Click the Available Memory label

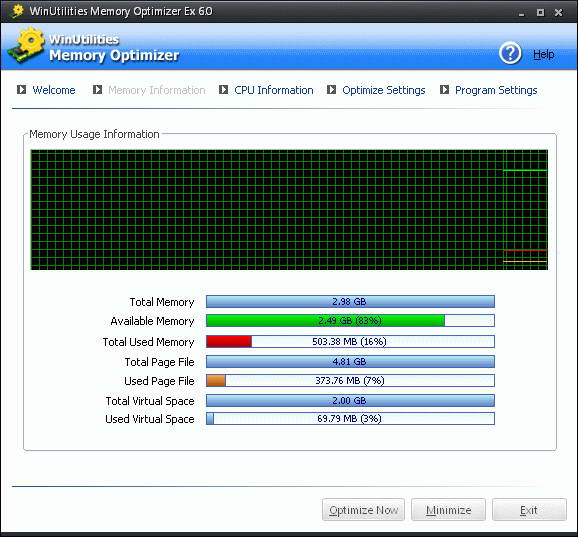coord(152,321)
